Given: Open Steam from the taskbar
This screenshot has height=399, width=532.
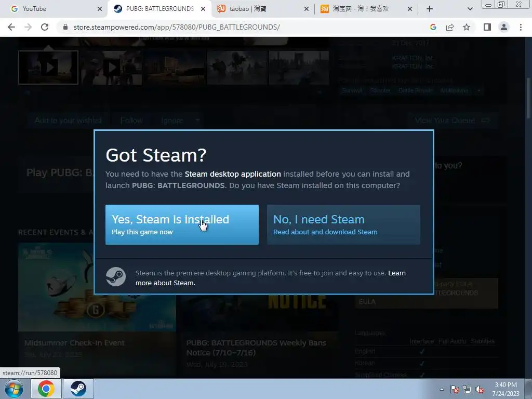Looking at the screenshot, I should (78, 389).
